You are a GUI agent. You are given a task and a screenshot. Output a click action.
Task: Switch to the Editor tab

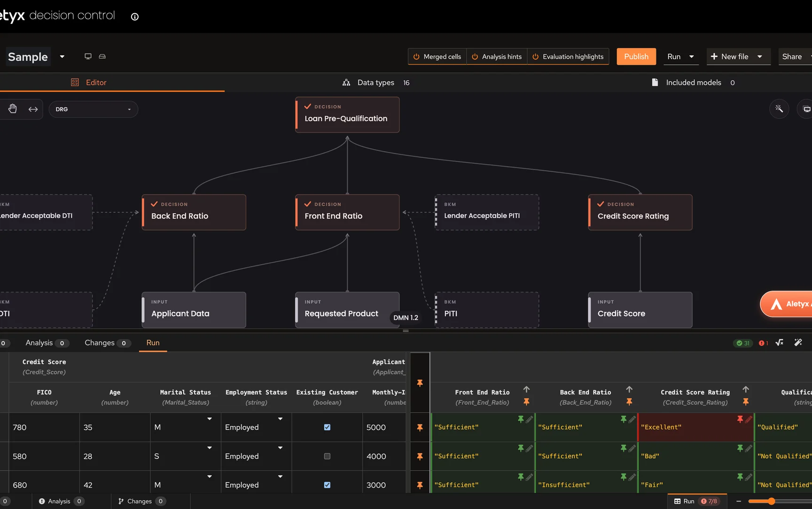click(89, 83)
